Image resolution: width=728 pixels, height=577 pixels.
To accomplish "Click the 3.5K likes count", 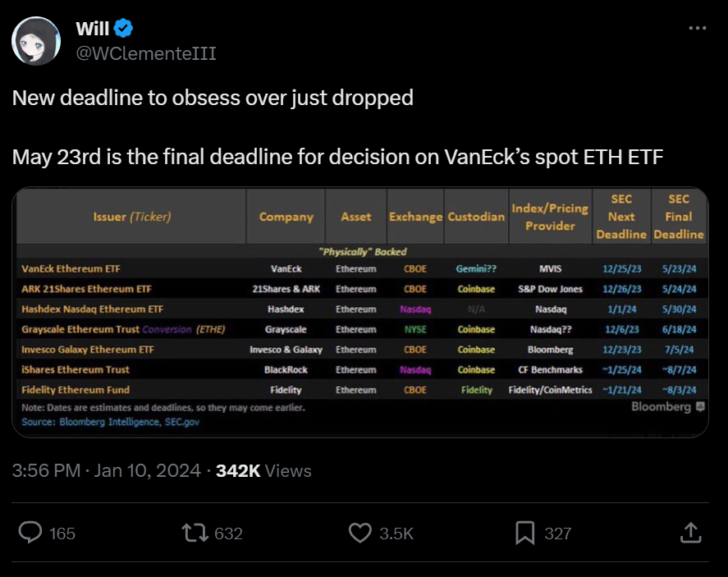I will [x=396, y=533].
